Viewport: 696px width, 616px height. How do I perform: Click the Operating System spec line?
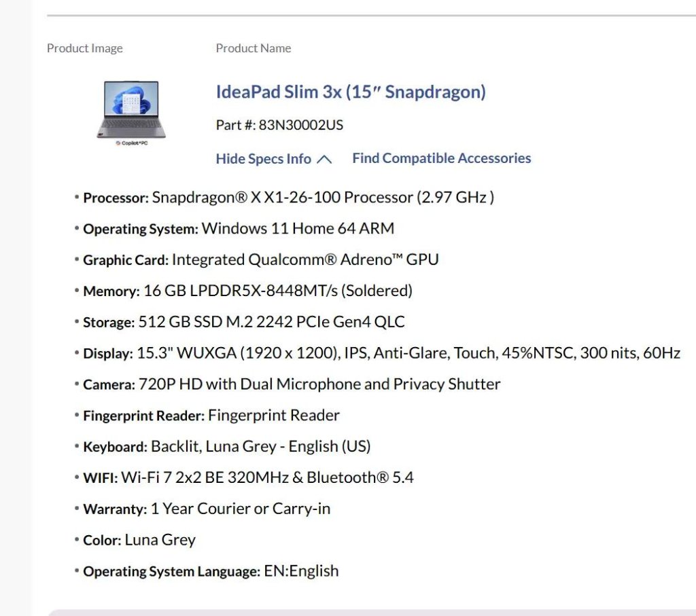click(x=238, y=229)
